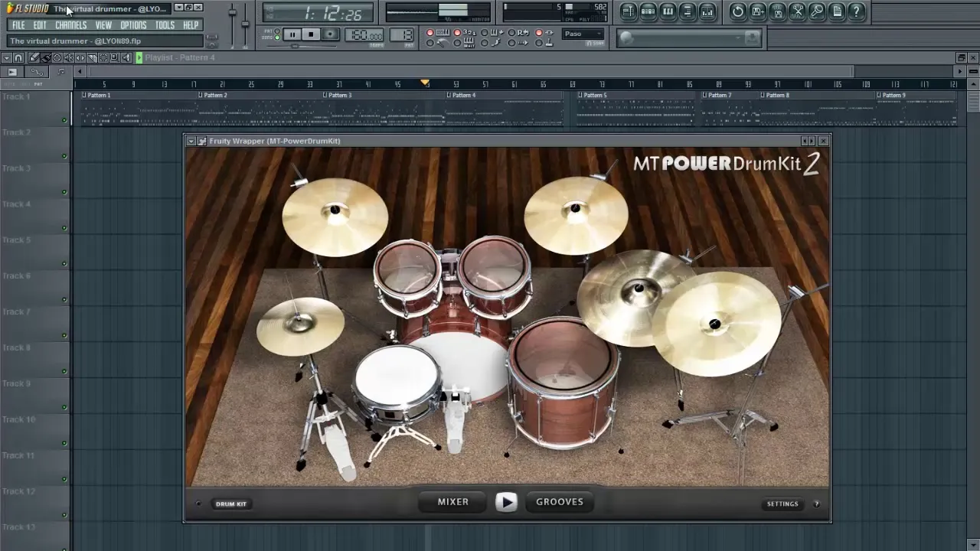Click the gear icon in Fruity Wrapper title
980x551 pixels.
[x=201, y=141]
